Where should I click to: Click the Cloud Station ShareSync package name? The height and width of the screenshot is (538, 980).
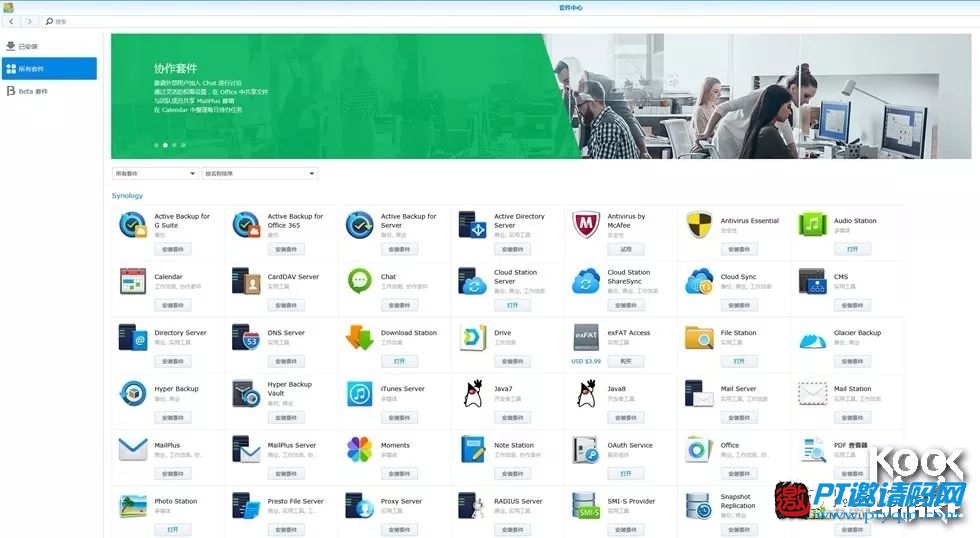coord(629,277)
